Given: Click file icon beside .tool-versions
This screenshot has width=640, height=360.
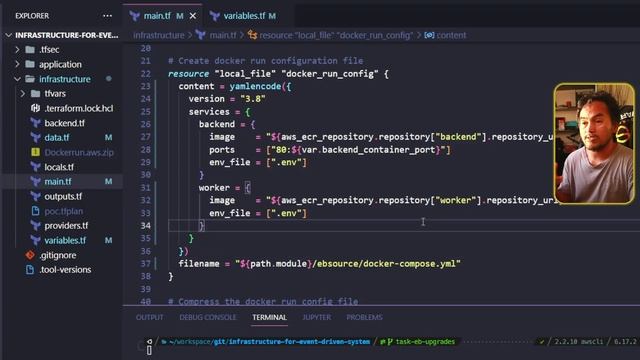Looking at the screenshot, I should point(30,270).
